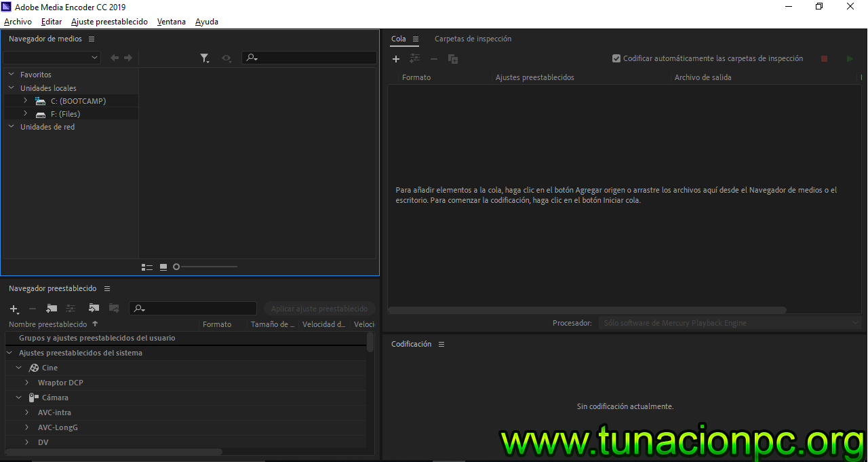868x462 pixels.
Task: Go forward in the media browser
Action: point(128,58)
